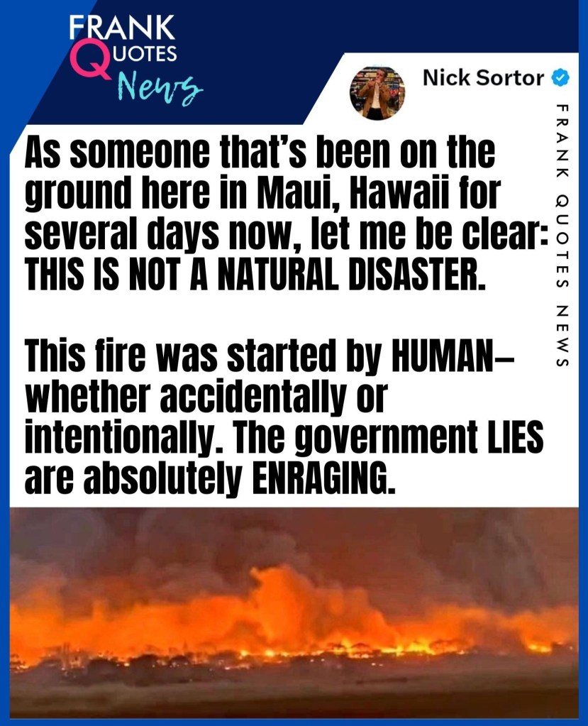Click the Nick Sortor account name
588x726 pixels.
coord(484,78)
